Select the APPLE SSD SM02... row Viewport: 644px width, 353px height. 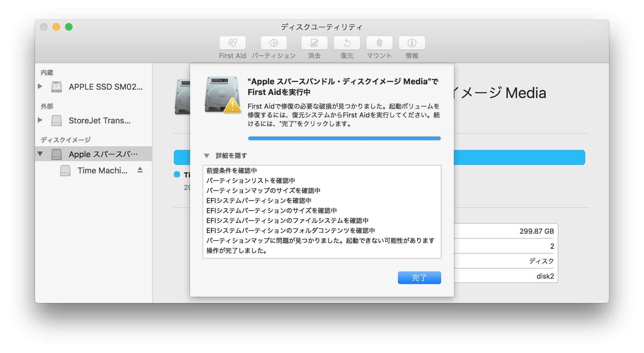tap(94, 87)
